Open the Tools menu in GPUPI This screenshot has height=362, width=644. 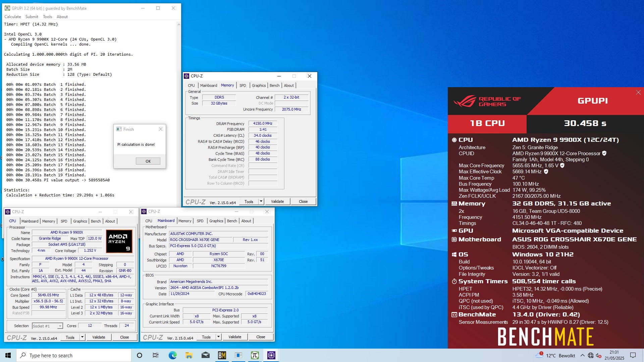(47, 17)
